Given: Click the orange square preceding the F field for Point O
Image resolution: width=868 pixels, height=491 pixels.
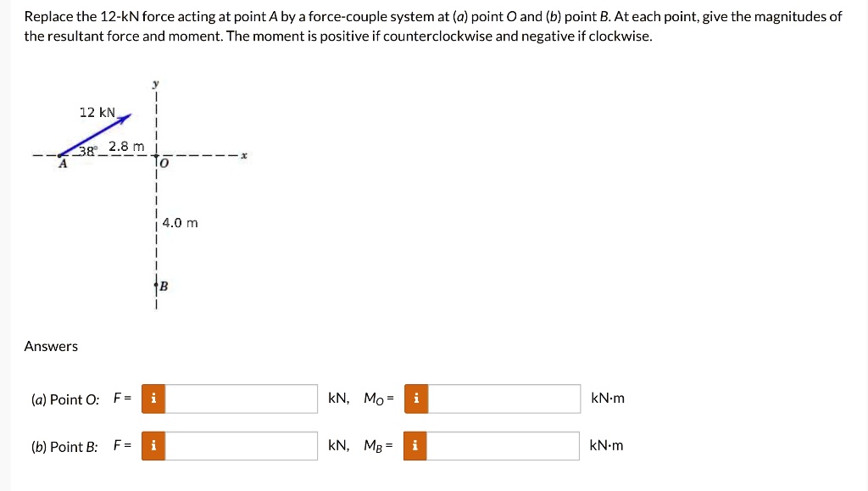Looking at the screenshot, I should (153, 398).
